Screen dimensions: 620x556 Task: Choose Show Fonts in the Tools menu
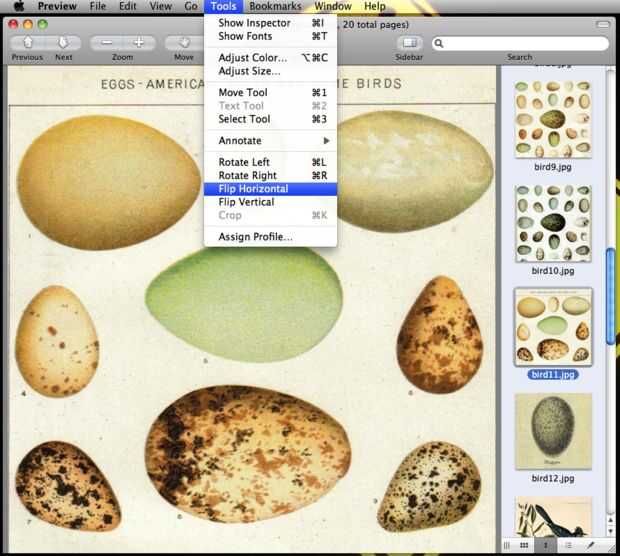click(270, 36)
